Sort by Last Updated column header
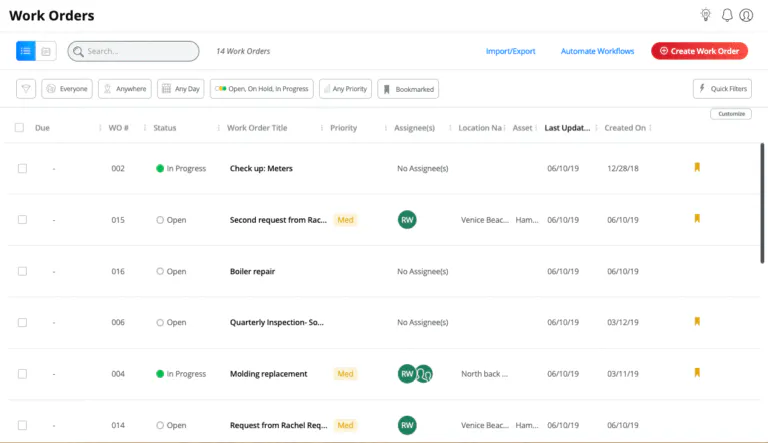 (x=567, y=128)
